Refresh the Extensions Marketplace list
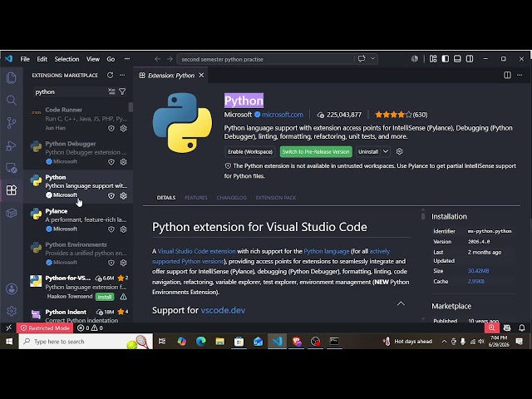Screen dimensions: 532x399 tap(110, 75)
